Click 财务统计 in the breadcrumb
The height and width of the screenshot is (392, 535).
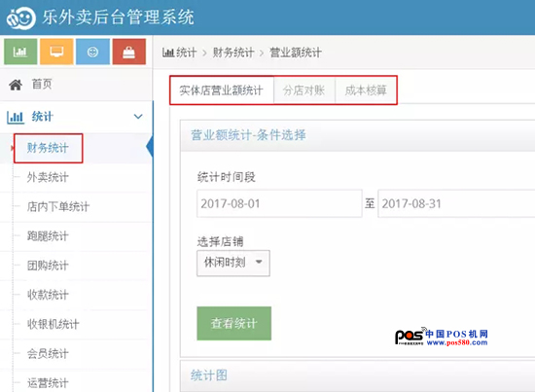(x=233, y=53)
